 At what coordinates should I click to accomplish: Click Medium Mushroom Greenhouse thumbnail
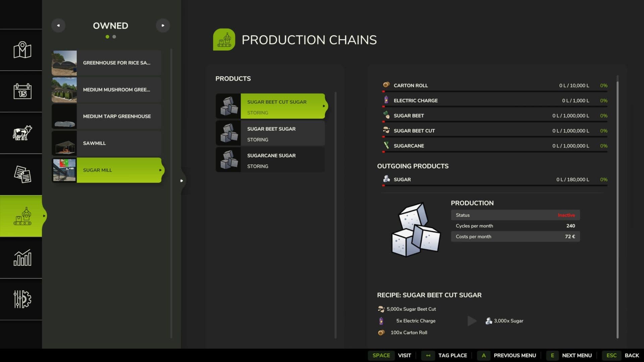pyautogui.click(x=64, y=90)
